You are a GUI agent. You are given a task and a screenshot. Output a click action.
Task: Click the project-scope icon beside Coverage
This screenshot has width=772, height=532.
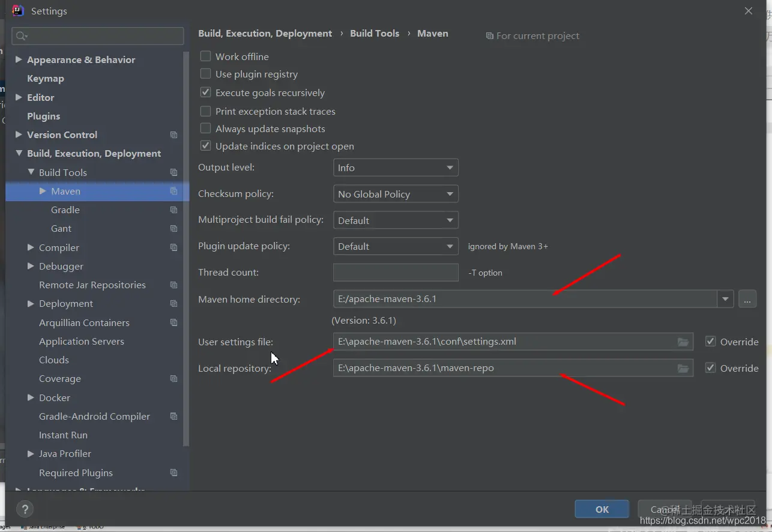click(x=173, y=379)
